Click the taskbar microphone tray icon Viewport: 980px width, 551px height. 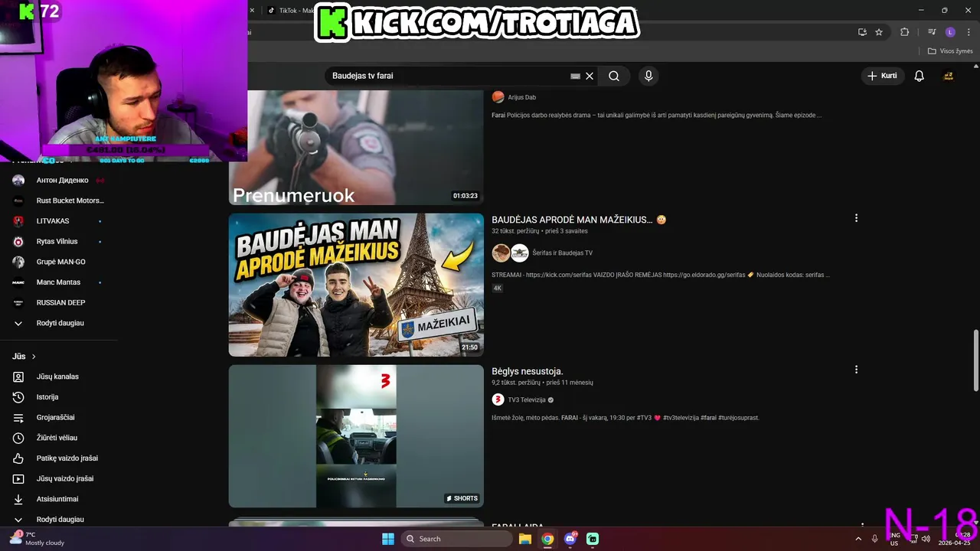875,539
